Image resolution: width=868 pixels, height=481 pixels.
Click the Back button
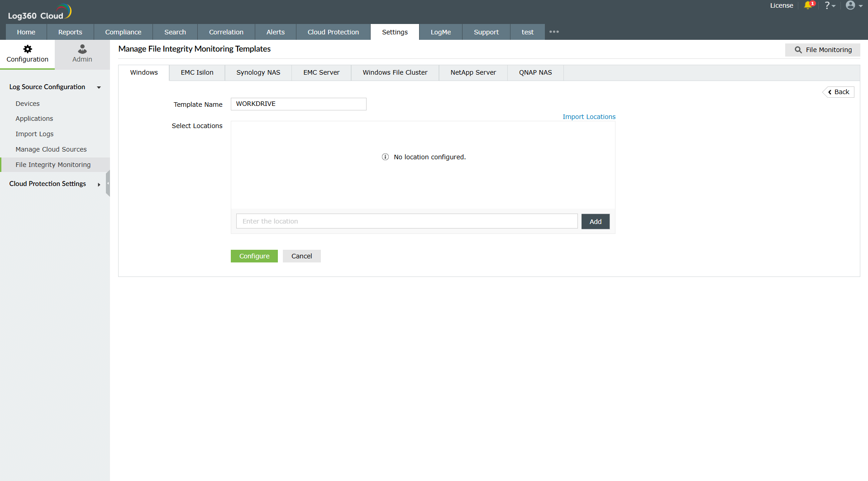pos(838,92)
